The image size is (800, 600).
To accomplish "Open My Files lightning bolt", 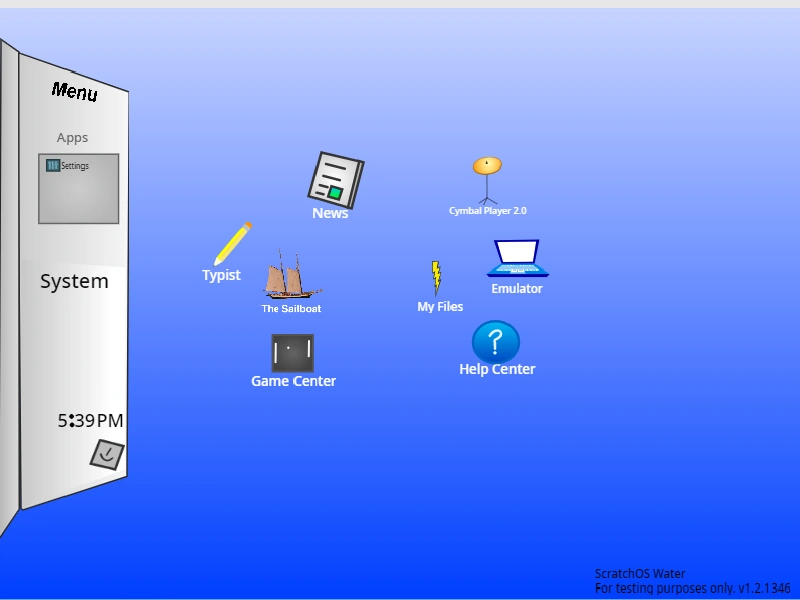I will tap(436, 277).
